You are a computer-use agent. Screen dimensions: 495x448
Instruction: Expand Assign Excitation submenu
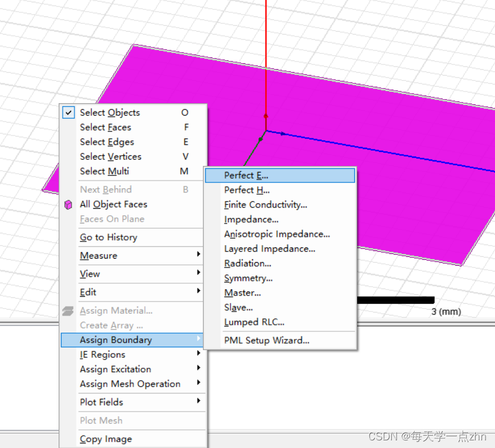133,369
